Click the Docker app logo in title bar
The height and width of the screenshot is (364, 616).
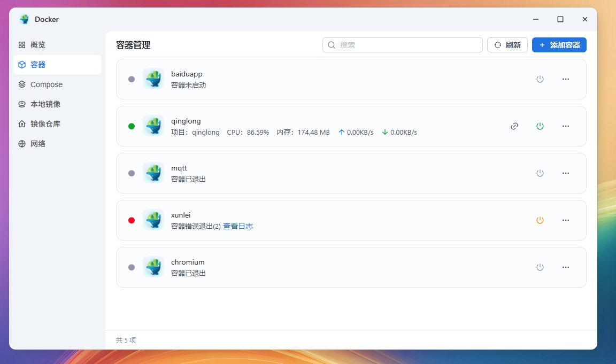(25, 19)
